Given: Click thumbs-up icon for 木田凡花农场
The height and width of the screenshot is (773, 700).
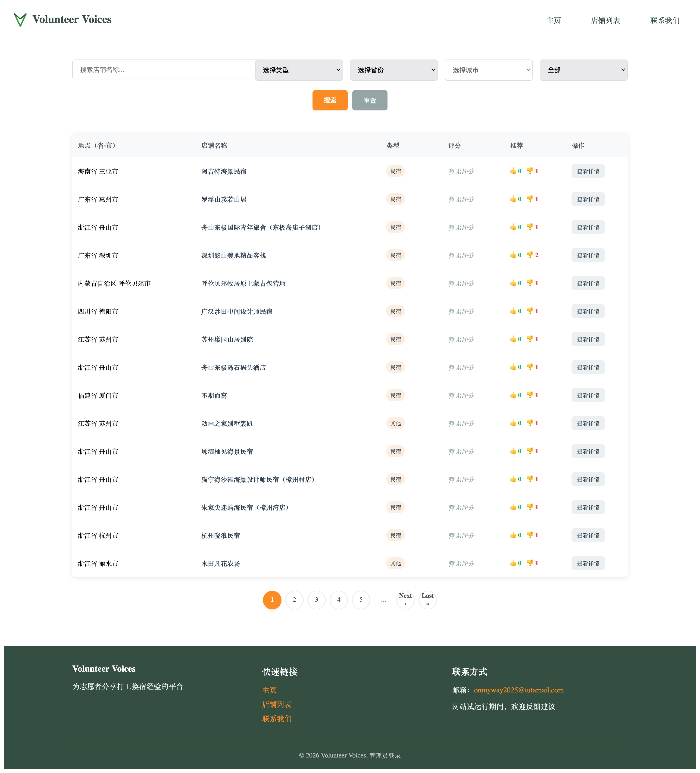Looking at the screenshot, I should 513,563.
